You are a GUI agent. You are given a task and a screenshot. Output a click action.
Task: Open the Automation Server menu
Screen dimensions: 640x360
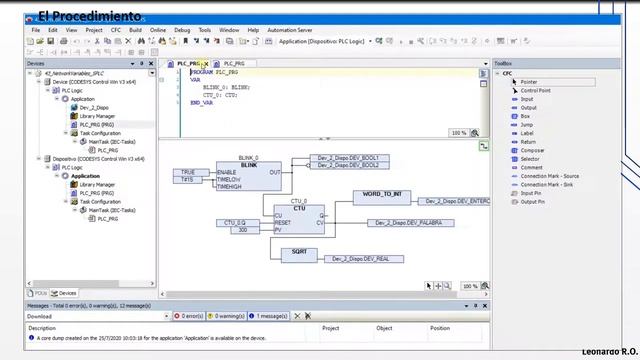click(290, 30)
